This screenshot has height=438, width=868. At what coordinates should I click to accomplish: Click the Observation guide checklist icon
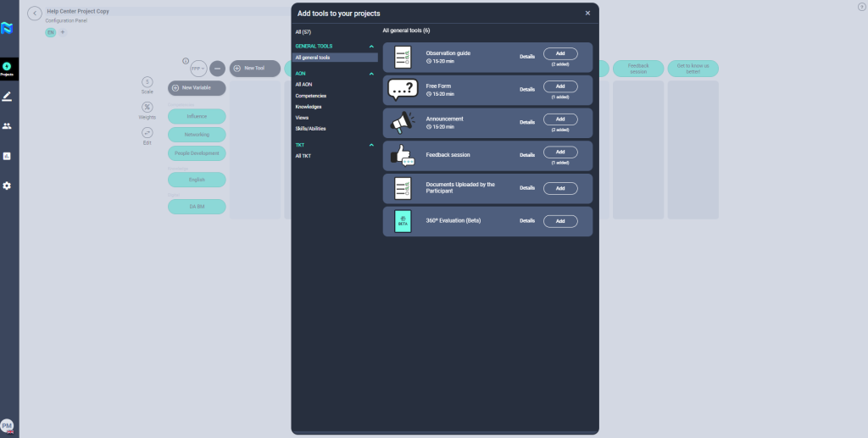403,57
